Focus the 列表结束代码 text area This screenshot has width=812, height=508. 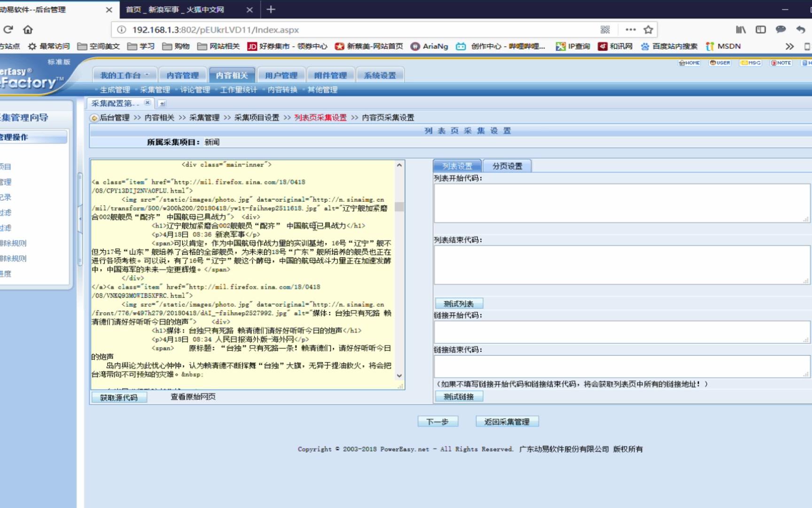pos(622,265)
